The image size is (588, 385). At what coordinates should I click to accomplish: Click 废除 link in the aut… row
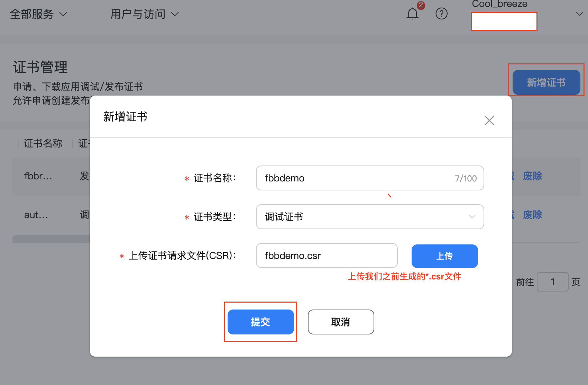coord(532,215)
